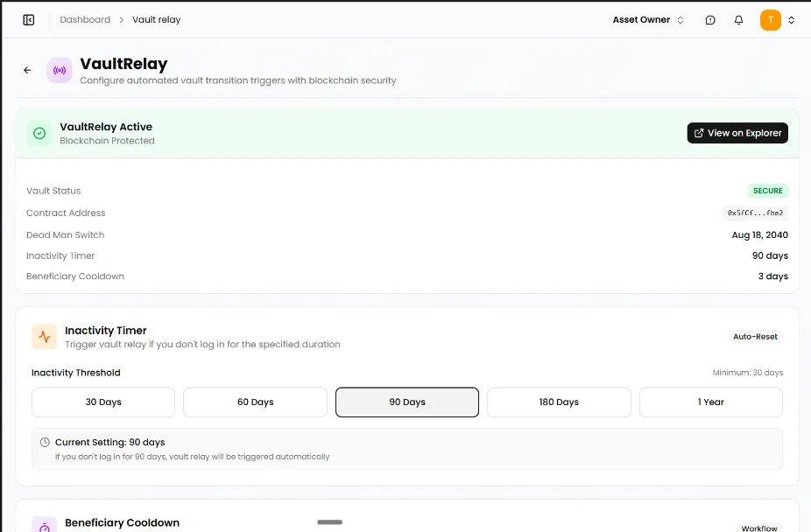
Task: Open the feedback message icon
Action: pyautogui.click(x=710, y=19)
